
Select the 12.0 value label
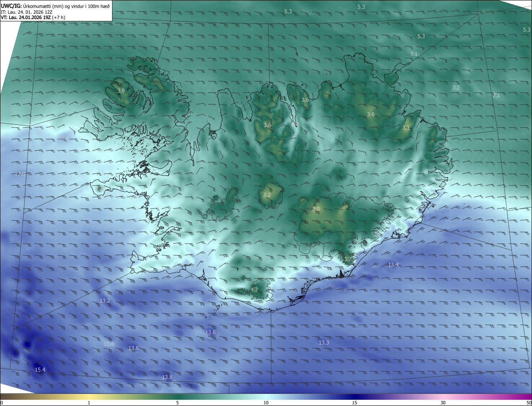[x=20, y=174]
